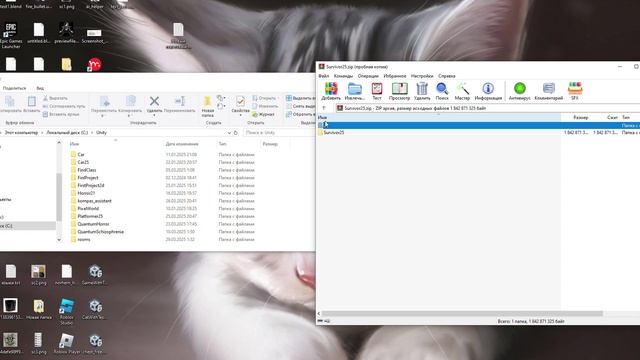Open the Epic Games Launcher desktop icon
The image size is (640, 360).
11,36
